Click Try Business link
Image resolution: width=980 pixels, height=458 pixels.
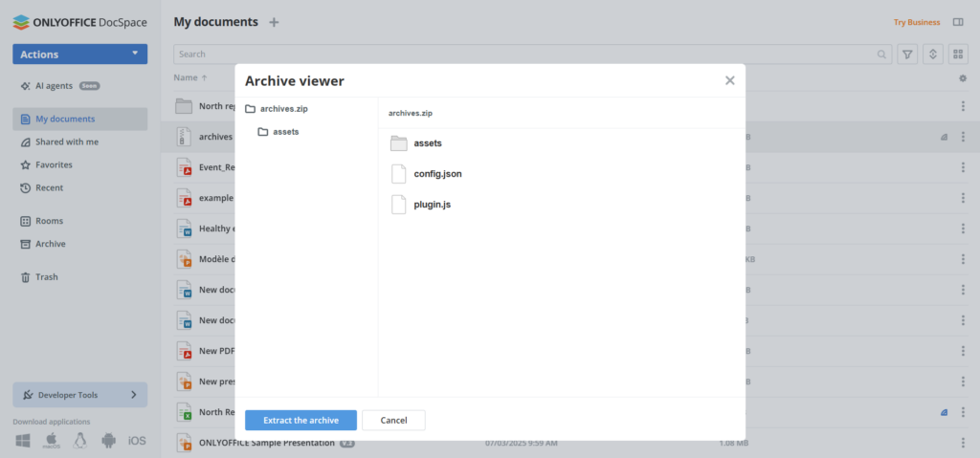click(916, 22)
